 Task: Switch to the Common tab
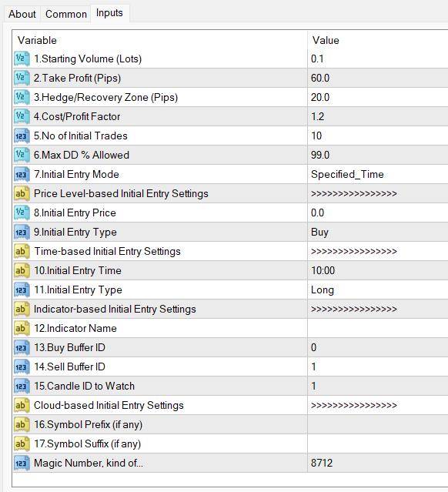coord(66,14)
